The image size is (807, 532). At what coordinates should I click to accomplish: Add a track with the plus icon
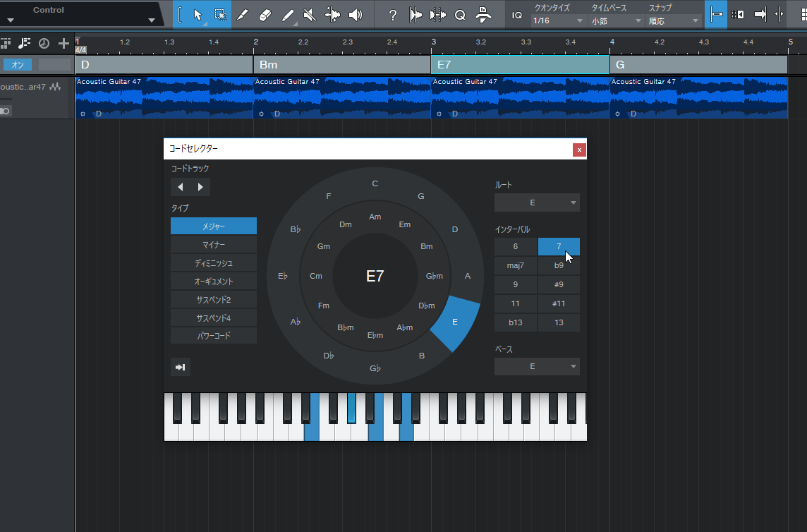(x=63, y=43)
